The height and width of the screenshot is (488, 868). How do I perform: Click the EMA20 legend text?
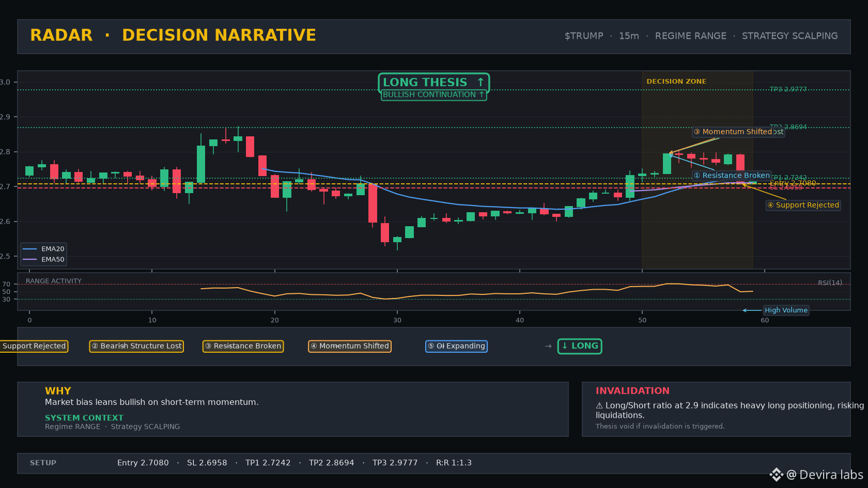coord(53,249)
